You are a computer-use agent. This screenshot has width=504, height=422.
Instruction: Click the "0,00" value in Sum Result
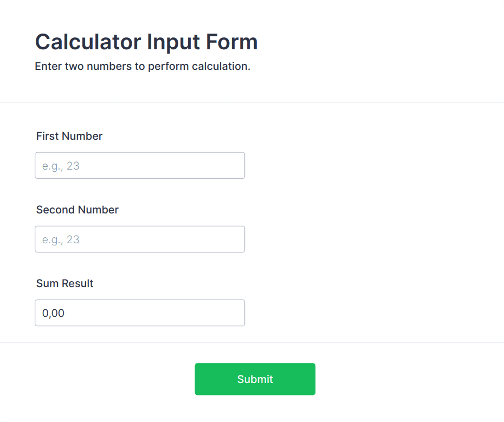pyautogui.click(x=53, y=313)
